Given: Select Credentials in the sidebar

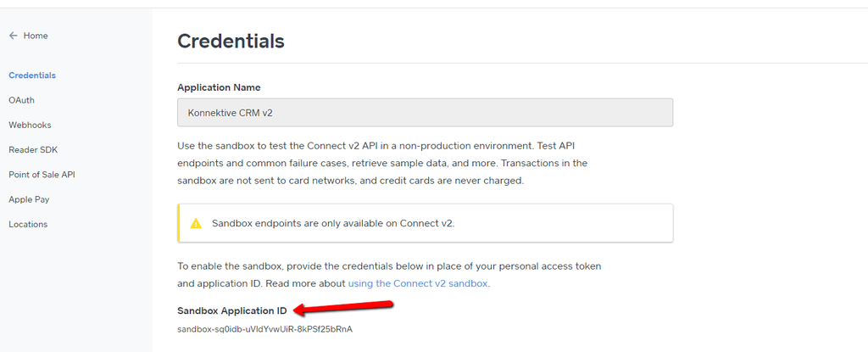Looking at the screenshot, I should [32, 75].
